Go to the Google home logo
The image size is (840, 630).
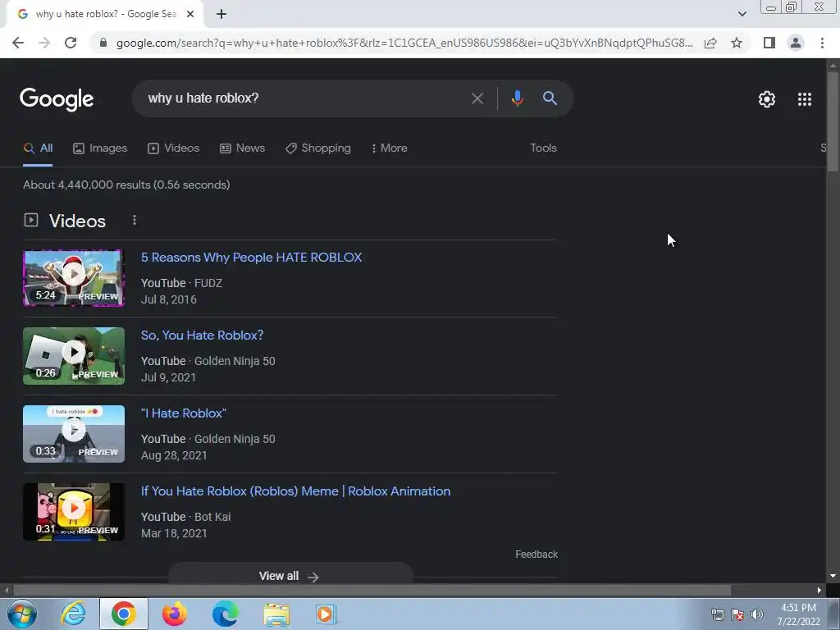[x=57, y=99]
